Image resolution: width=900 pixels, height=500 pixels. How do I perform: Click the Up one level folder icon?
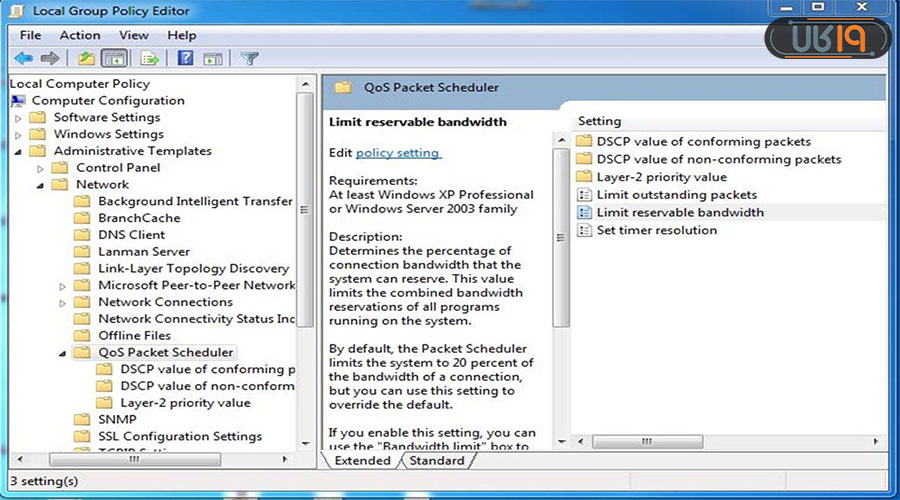point(87,58)
